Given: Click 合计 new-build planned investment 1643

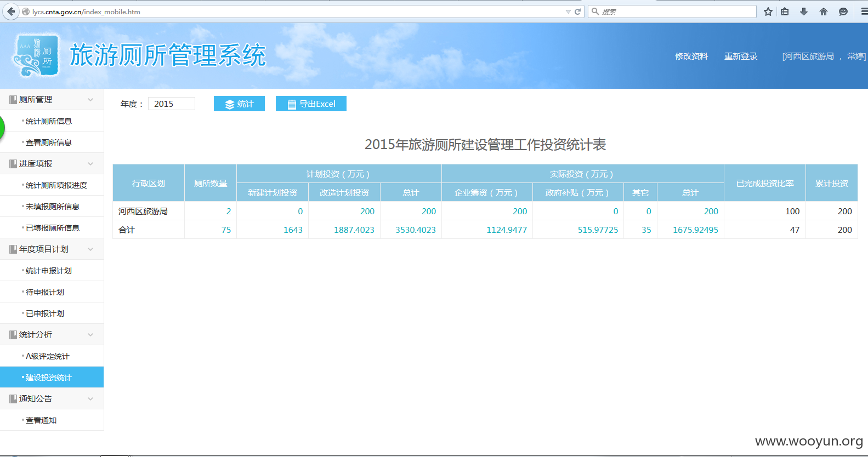Looking at the screenshot, I should coord(293,230).
